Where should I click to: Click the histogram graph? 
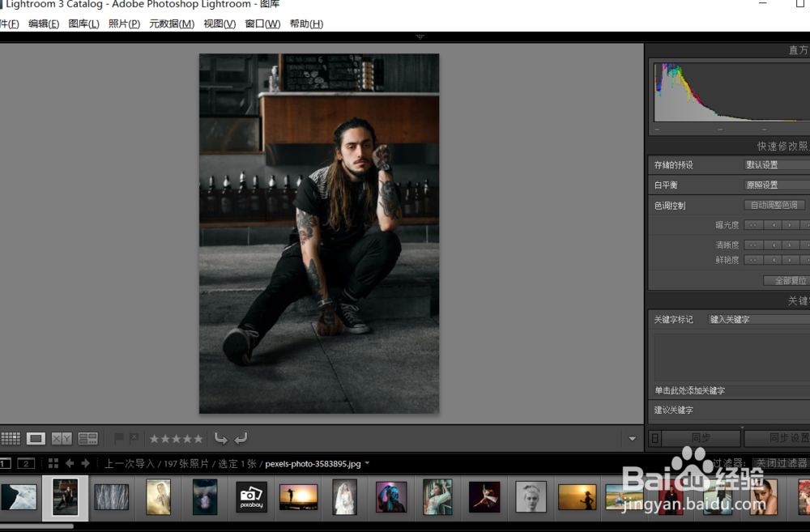(x=731, y=92)
